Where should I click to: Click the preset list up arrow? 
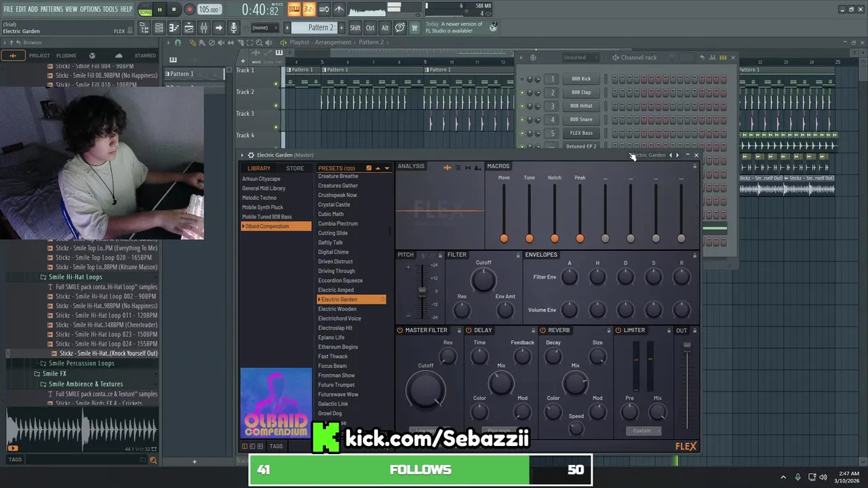point(378,168)
